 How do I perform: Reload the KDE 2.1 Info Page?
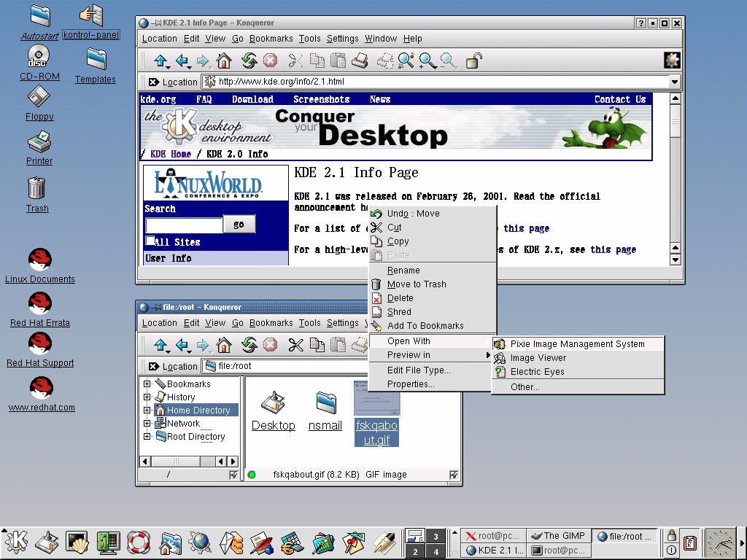tap(249, 61)
